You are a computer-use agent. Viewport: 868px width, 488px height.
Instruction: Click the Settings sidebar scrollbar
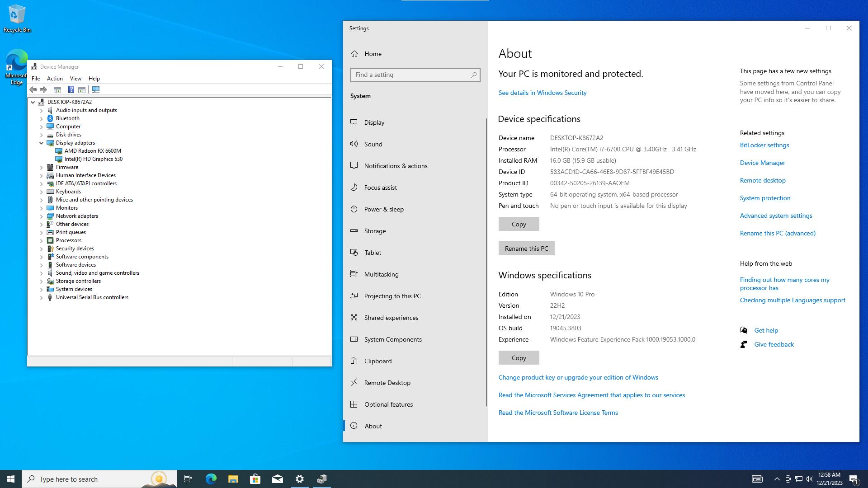click(486, 262)
